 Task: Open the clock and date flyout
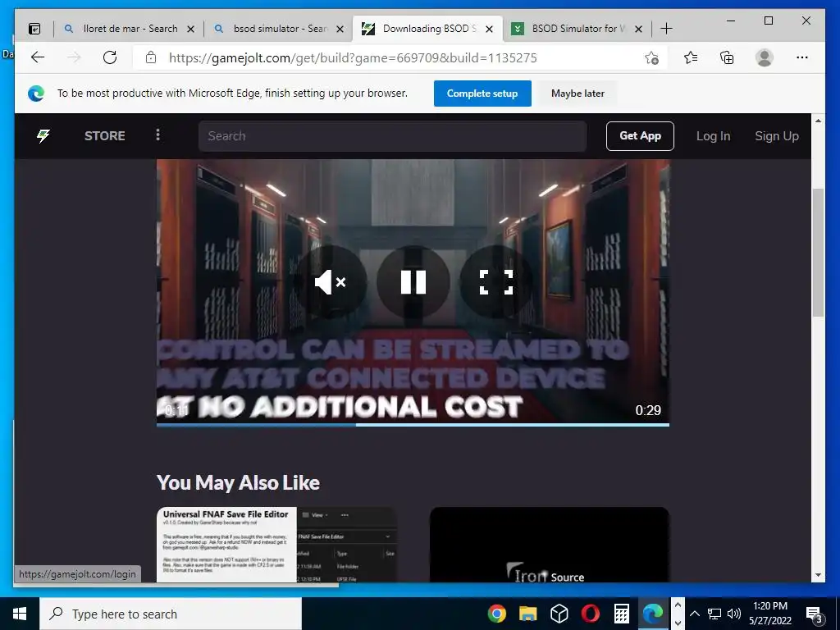pos(769,614)
